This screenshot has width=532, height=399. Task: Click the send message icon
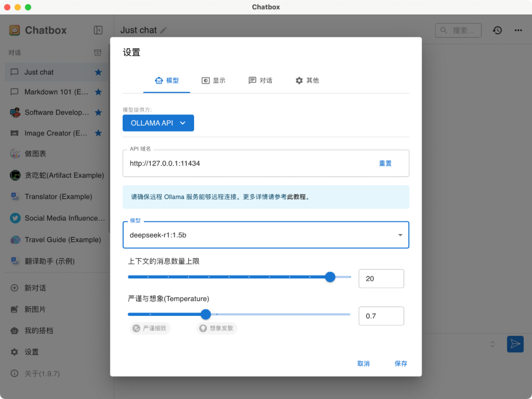point(515,344)
